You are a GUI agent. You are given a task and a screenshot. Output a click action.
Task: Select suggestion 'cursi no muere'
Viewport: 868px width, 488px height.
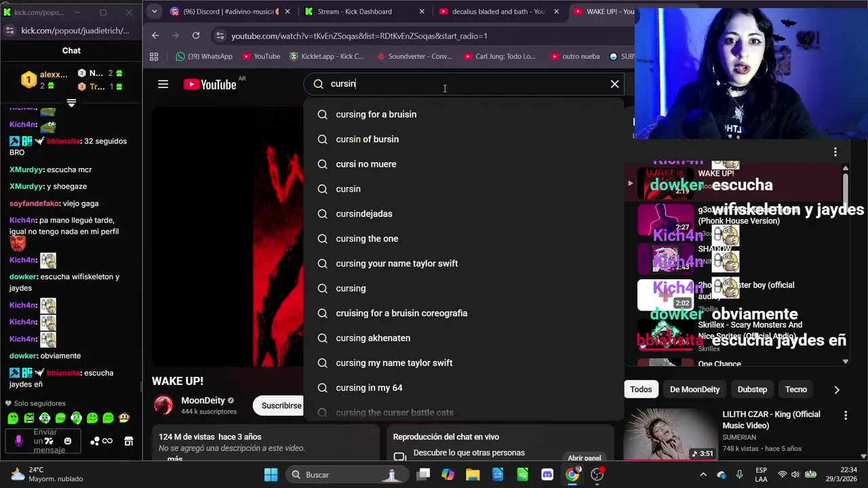point(463,164)
